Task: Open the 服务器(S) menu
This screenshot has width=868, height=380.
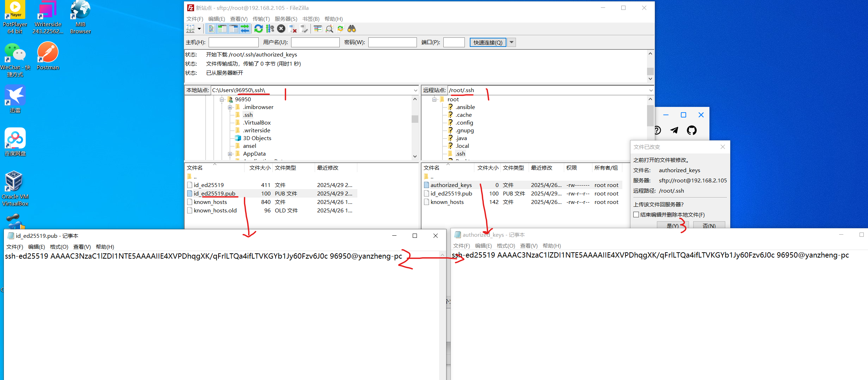Action: click(x=286, y=19)
